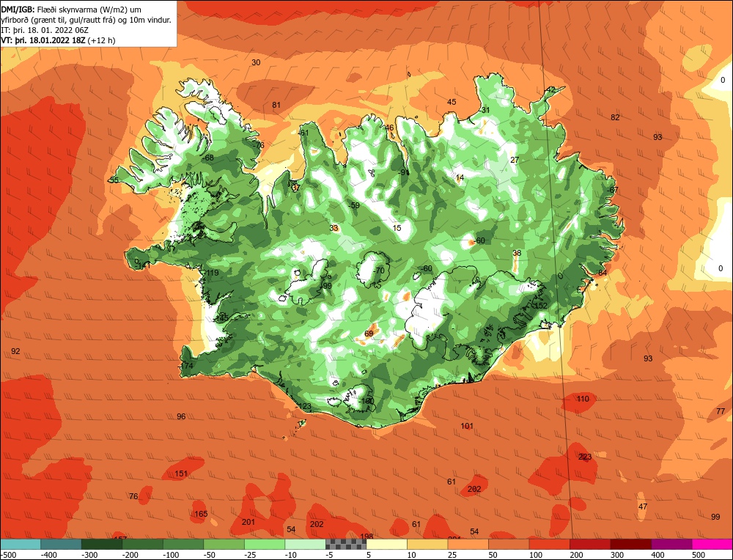The image size is (733, 560).
Task: Click the flux value 45 off the north coast
Action: coord(451,102)
